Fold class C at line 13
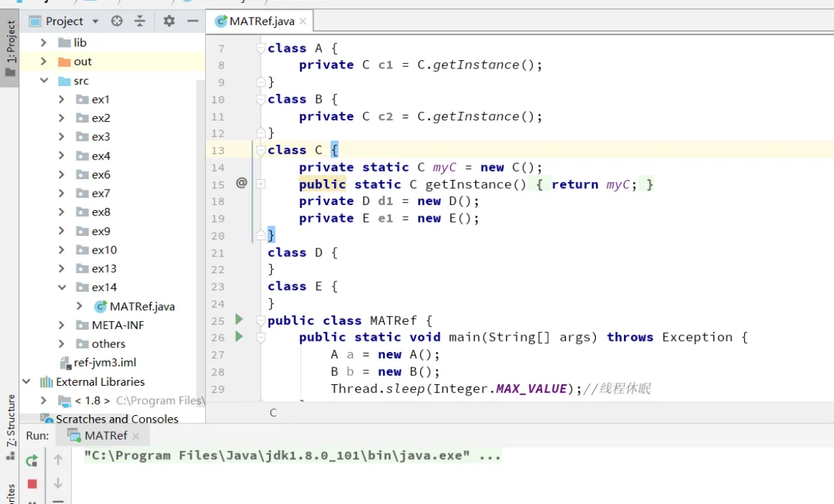This screenshot has height=504, width=834. tap(260, 150)
